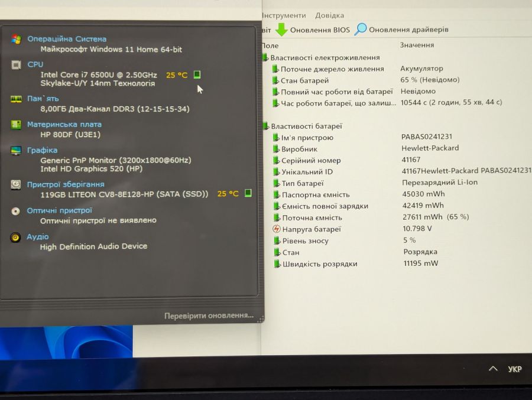Open the Графіка section link
532x400 pixels.
click(x=42, y=150)
